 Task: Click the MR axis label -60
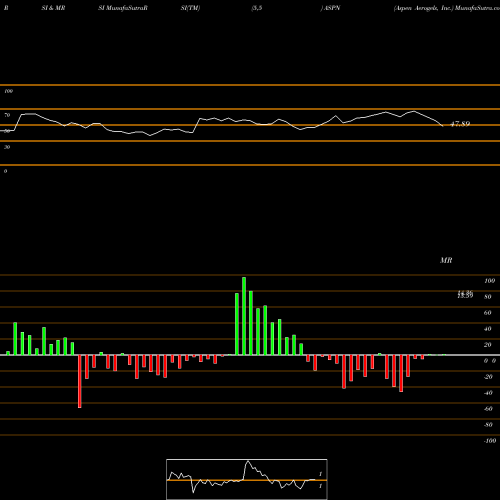click(488, 409)
